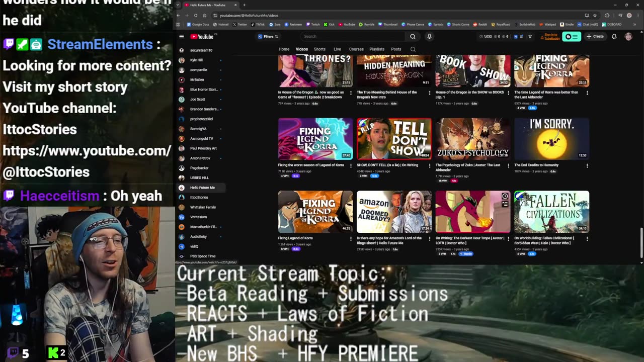Open the DISBOARD bookmark
644x362 pixels.
tap(611, 24)
